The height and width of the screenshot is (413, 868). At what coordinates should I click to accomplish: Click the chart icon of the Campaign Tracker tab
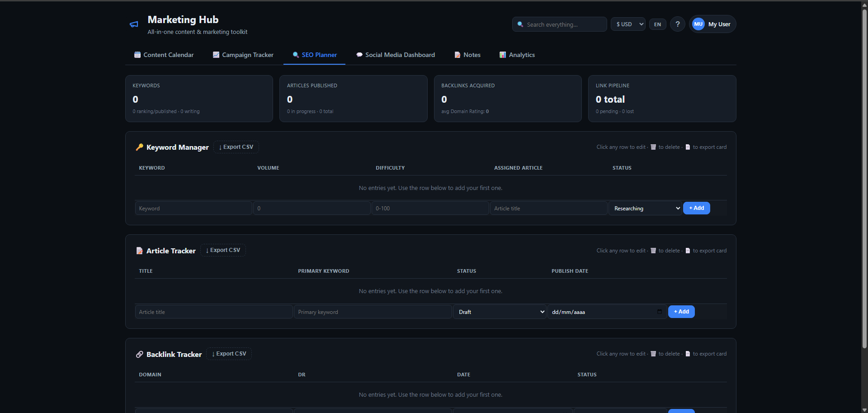pyautogui.click(x=216, y=55)
